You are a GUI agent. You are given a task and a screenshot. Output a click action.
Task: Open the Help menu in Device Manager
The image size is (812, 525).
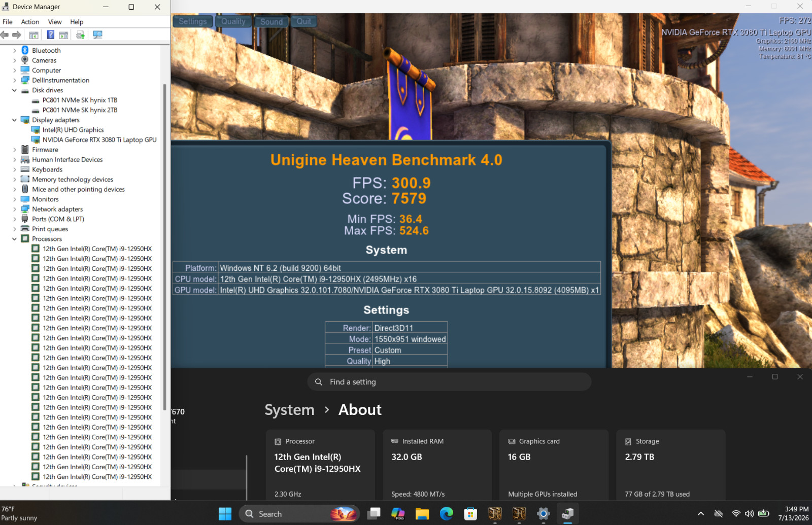77,22
